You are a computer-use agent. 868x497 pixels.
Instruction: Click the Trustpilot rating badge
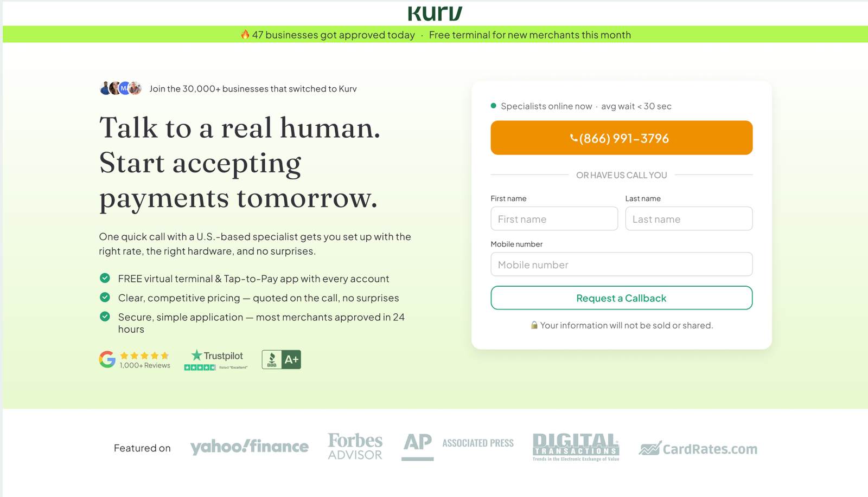pos(216,360)
